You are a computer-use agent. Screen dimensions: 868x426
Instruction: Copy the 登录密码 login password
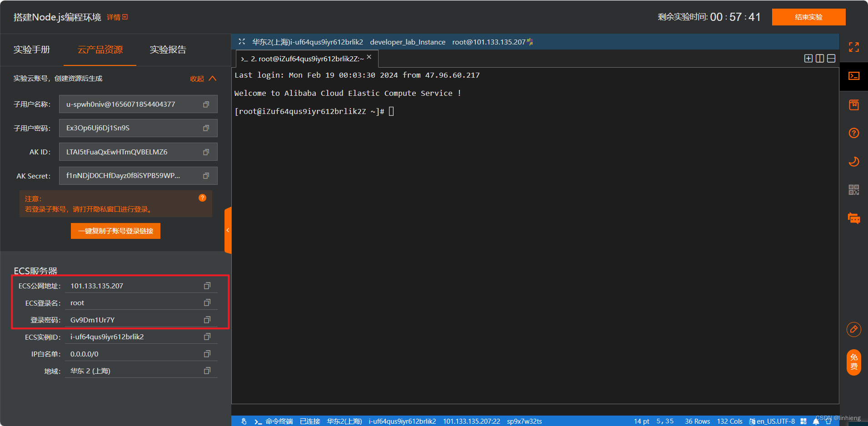(x=207, y=320)
